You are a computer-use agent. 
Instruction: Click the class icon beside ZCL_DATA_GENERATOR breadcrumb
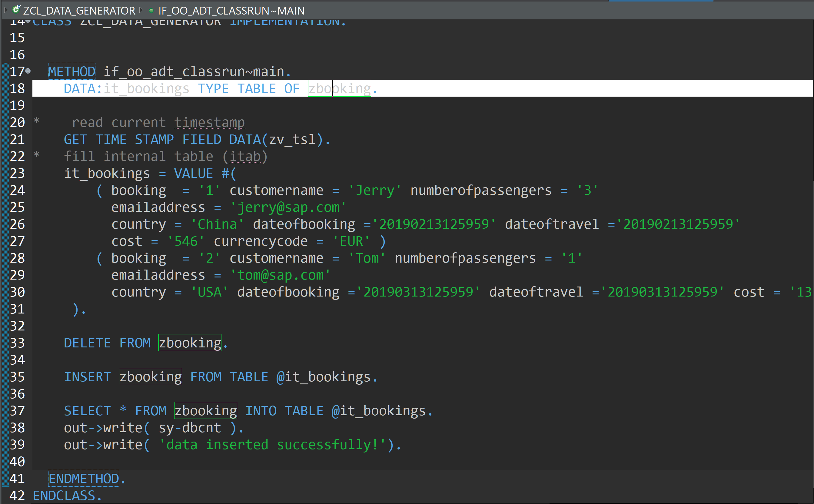point(16,9)
